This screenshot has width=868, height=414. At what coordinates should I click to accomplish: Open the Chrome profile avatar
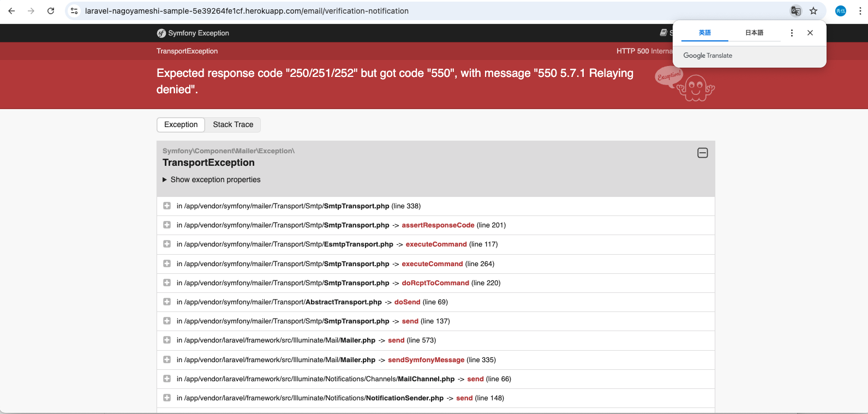coord(841,11)
